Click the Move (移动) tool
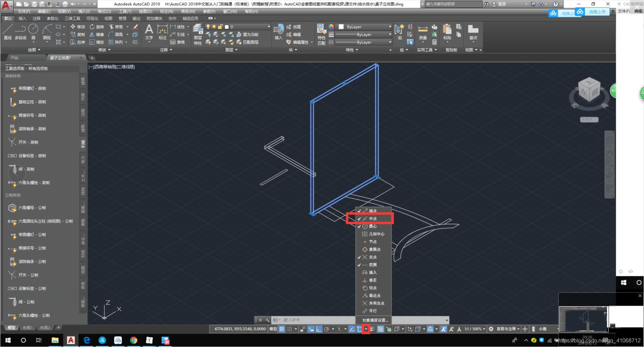 (x=78, y=27)
